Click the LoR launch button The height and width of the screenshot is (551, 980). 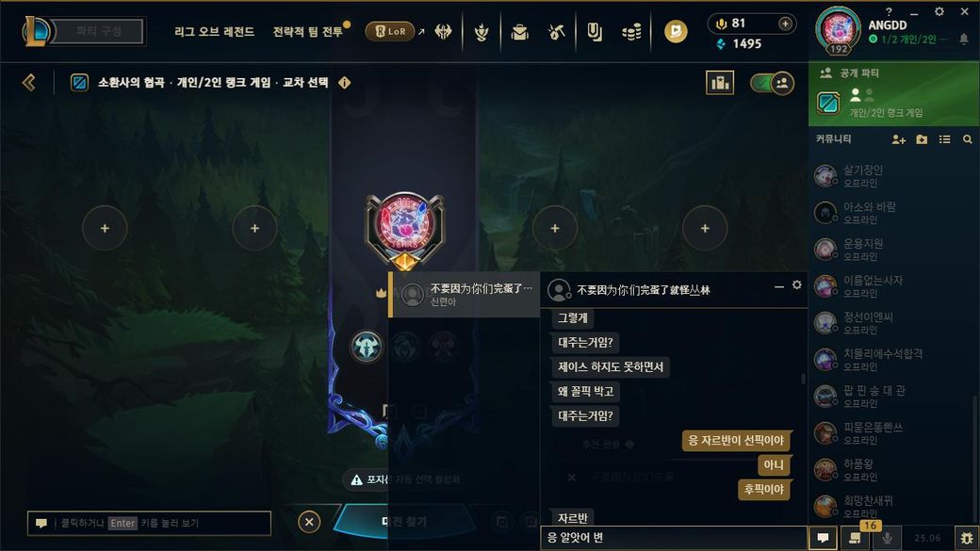390,31
